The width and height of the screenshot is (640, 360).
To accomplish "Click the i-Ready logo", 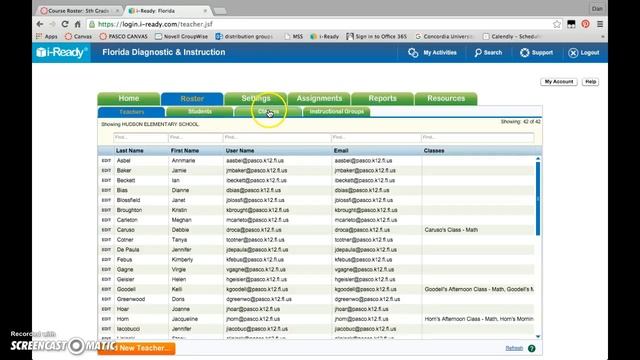I will tap(61, 52).
